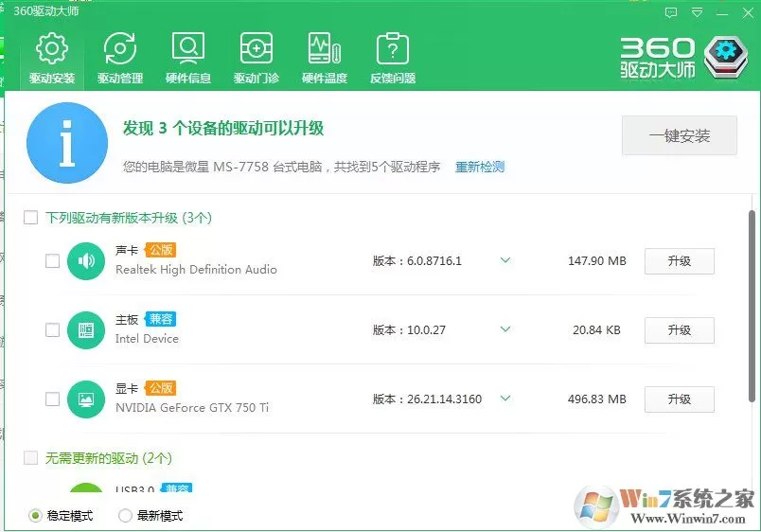
Task: Click the 360驱动大师 logo icon
Action: [726, 57]
